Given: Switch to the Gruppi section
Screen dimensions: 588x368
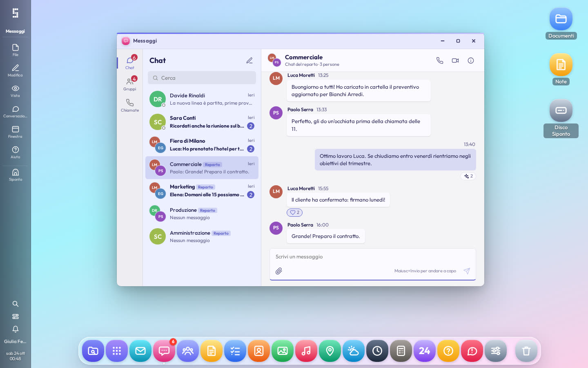Looking at the screenshot, I should point(130,83).
